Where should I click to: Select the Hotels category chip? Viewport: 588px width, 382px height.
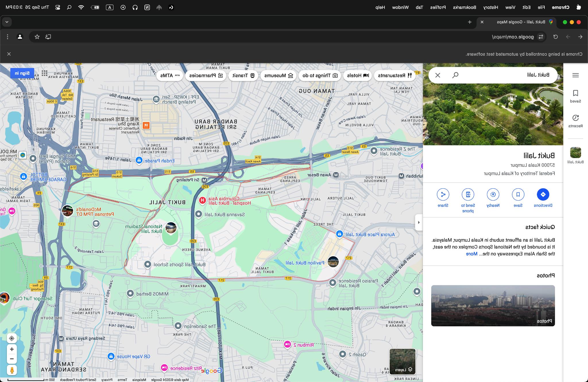358,75
